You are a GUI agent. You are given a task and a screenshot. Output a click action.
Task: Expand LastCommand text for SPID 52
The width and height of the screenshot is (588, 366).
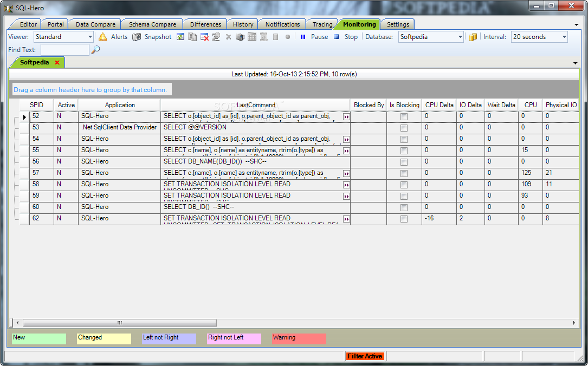[346, 117]
